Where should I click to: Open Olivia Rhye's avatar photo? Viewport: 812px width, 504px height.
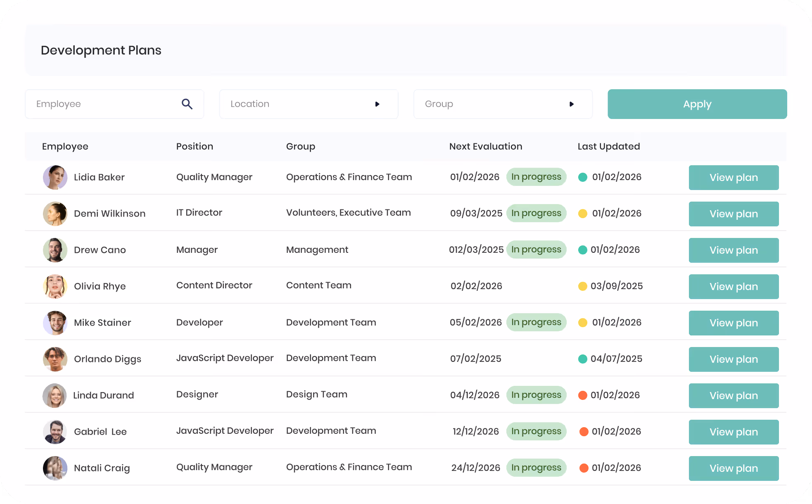click(55, 286)
